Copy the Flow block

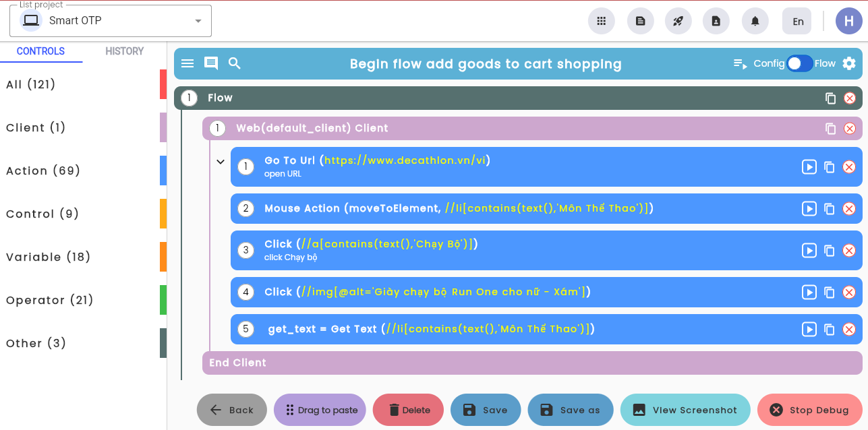click(x=831, y=98)
